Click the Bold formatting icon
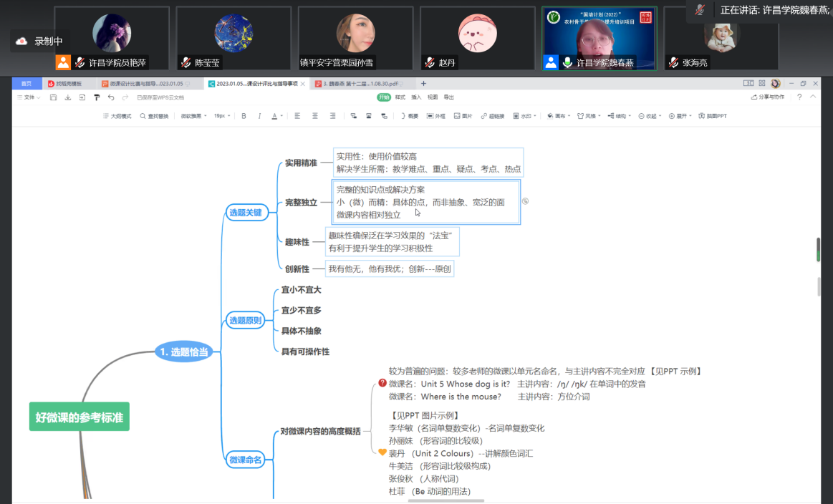Viewport: 833px width, 504px height. point(244,116)
